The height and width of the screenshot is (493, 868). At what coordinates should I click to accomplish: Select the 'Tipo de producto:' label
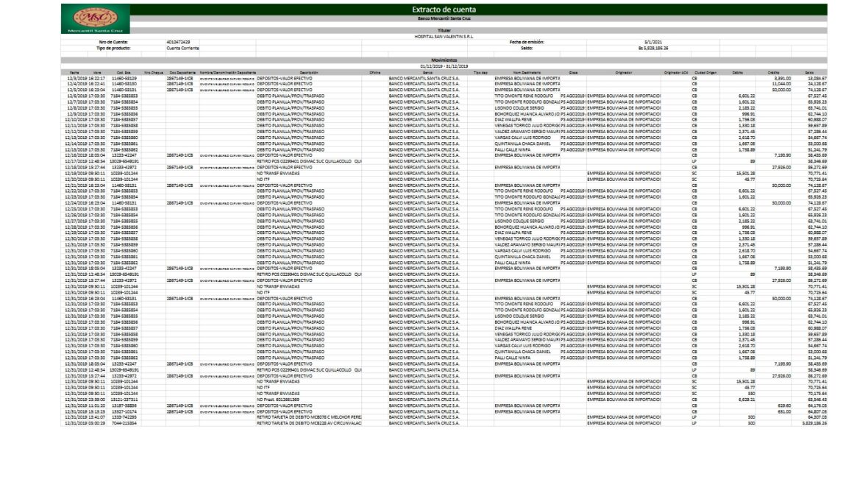113,48
